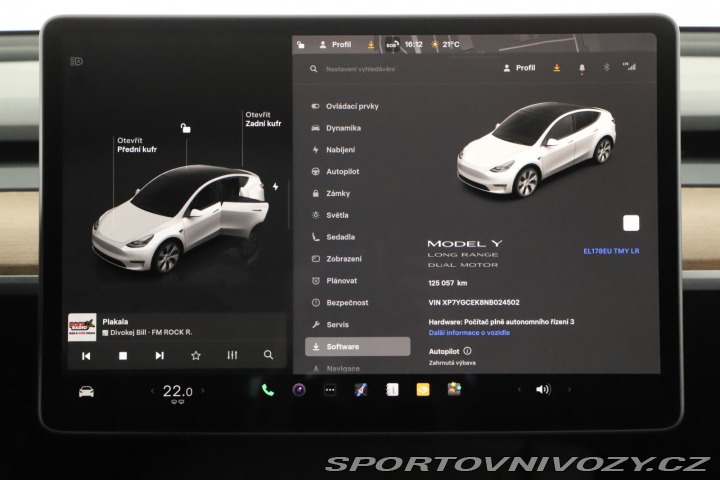Skip to previous track in media player
720x480 pixels.
[86, 356]
